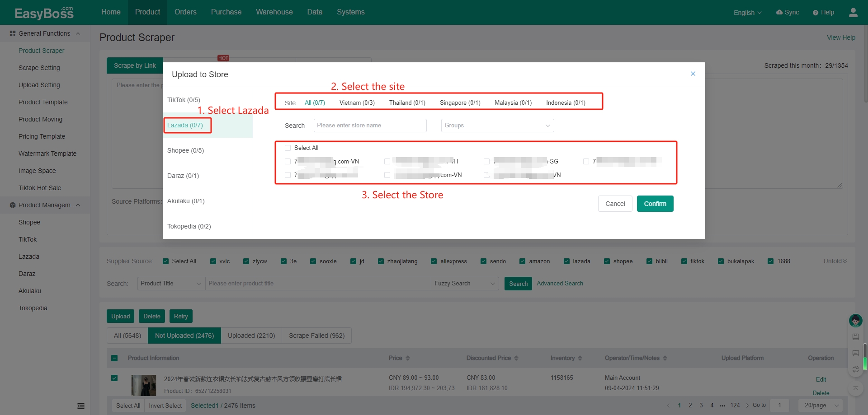Open the English language dropdown
Viewport: 868px width, 415px height.
tap(748, 13)
